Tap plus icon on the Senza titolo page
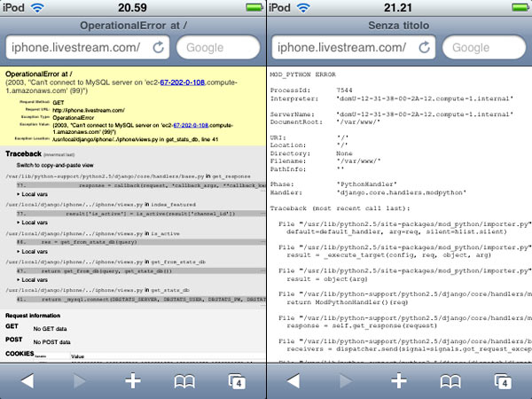Screen dimensions: 532x399 pyautogui.click(x=399, y=380)
